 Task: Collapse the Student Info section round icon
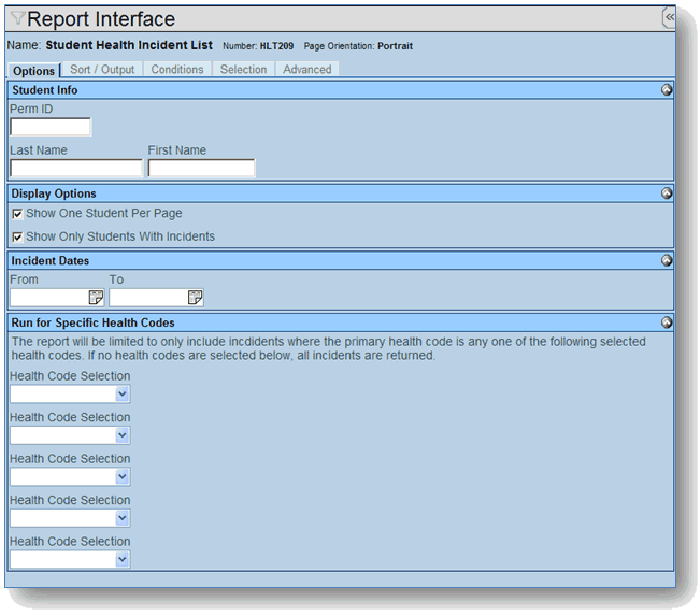(666, 90)
